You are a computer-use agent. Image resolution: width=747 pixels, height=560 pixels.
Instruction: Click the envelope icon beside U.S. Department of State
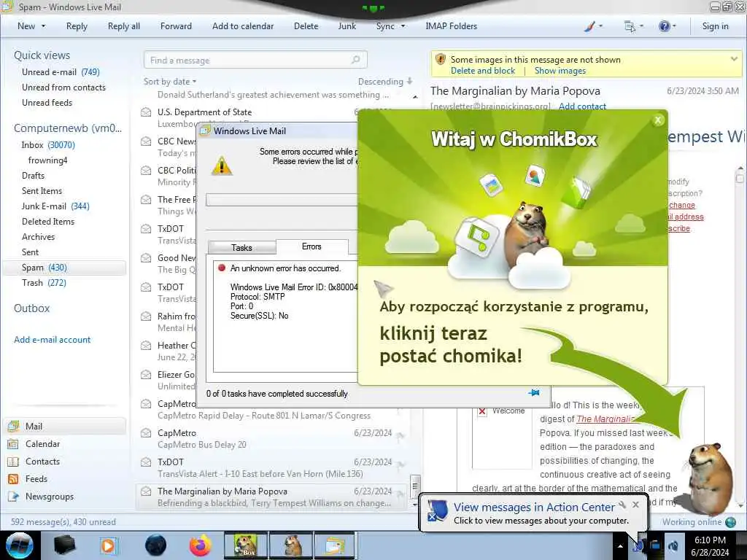click(146, 112)
